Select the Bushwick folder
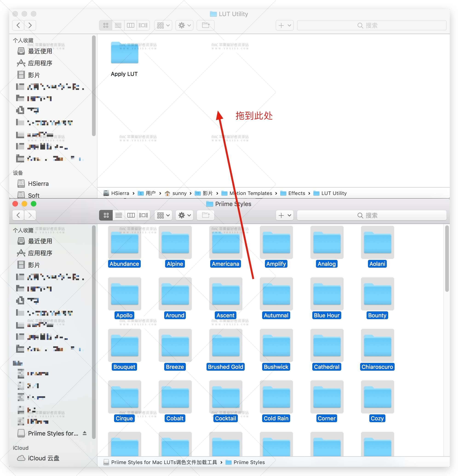The height and width of the screenshot is (476, 459). tap(276, 346)
